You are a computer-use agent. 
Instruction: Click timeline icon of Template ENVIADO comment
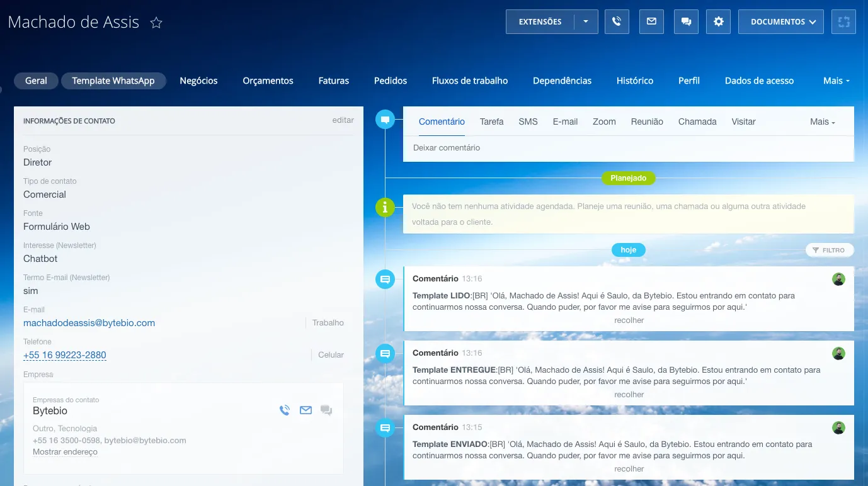(385, 428)
